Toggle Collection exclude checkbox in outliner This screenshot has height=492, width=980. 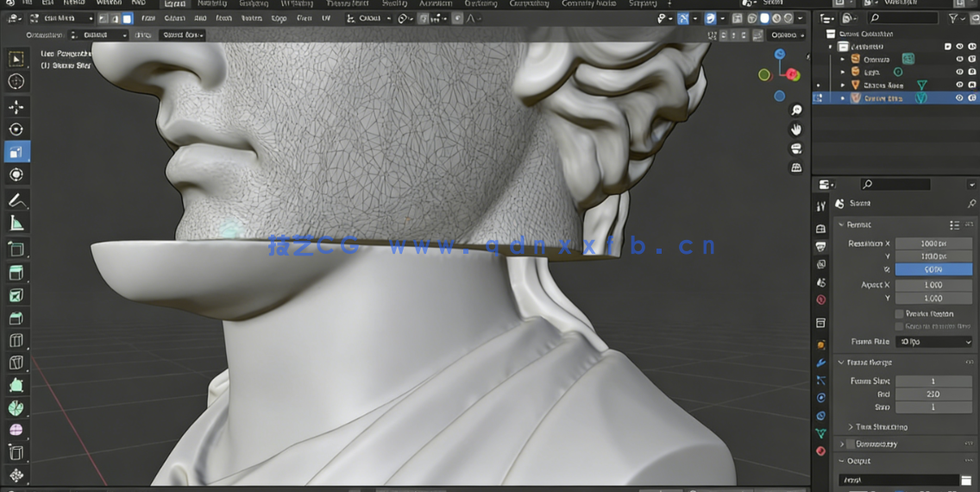(948, 47)
